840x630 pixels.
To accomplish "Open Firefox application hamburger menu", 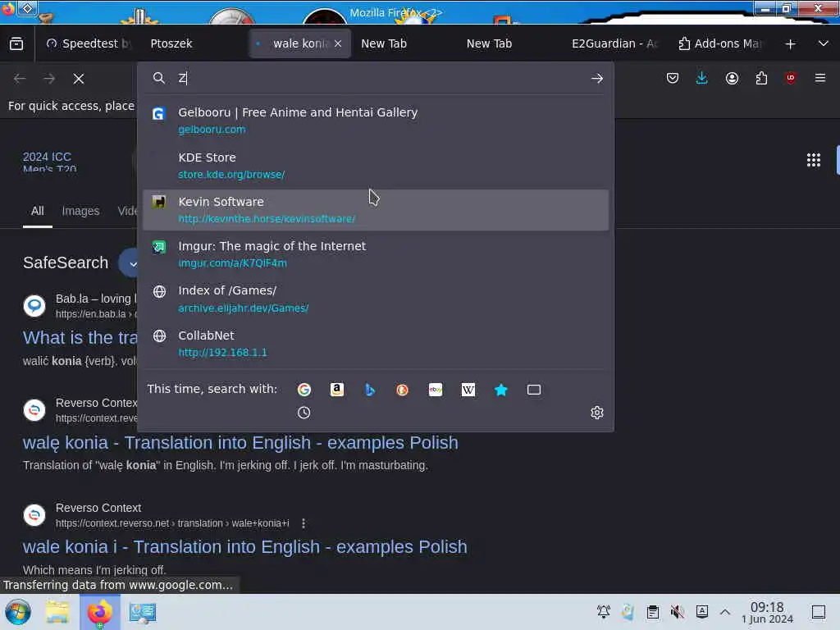I will (x=819, y=78).
